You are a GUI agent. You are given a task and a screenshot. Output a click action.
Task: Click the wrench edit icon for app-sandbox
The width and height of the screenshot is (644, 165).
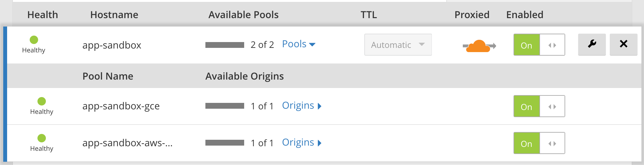[592, 44]
